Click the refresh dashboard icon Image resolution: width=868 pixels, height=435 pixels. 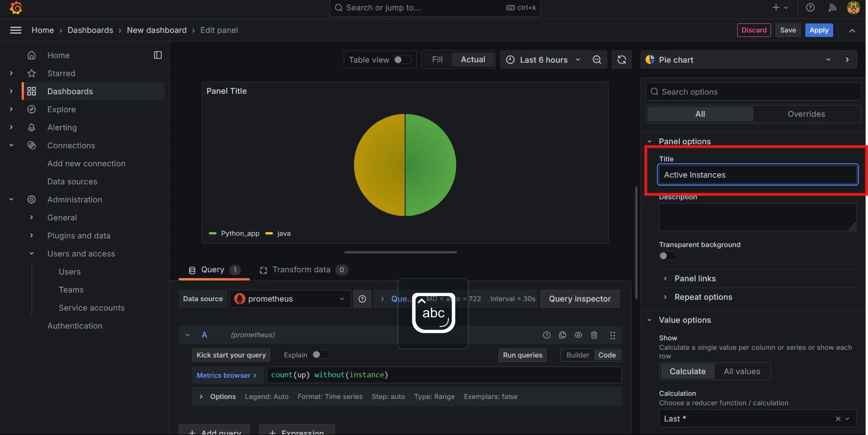[621, 60]
